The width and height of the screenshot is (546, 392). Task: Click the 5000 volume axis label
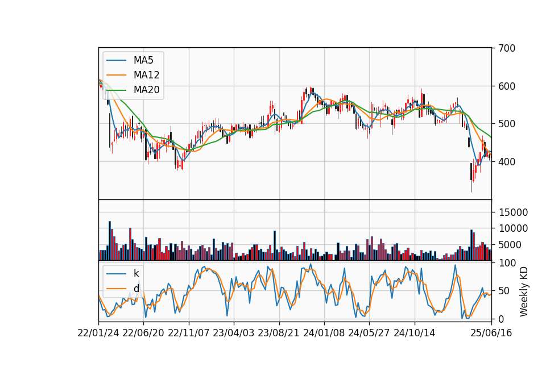tap(510, 245)
